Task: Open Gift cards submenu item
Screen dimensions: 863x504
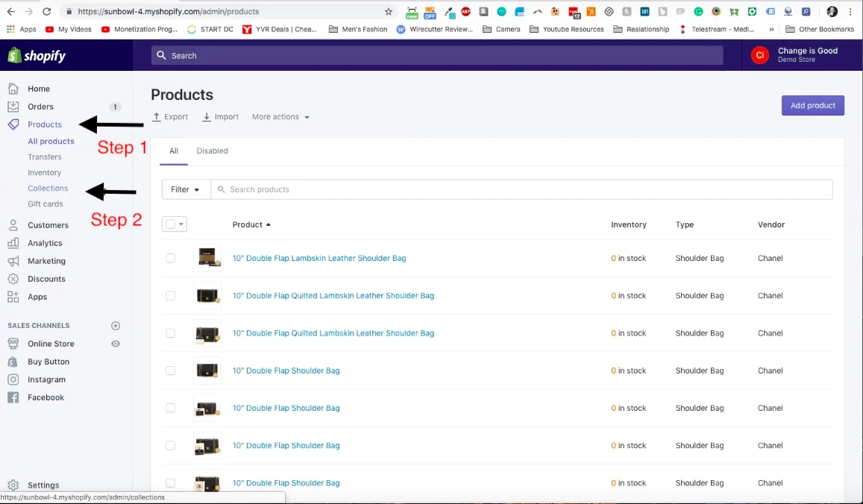Action: click(45, 204)
